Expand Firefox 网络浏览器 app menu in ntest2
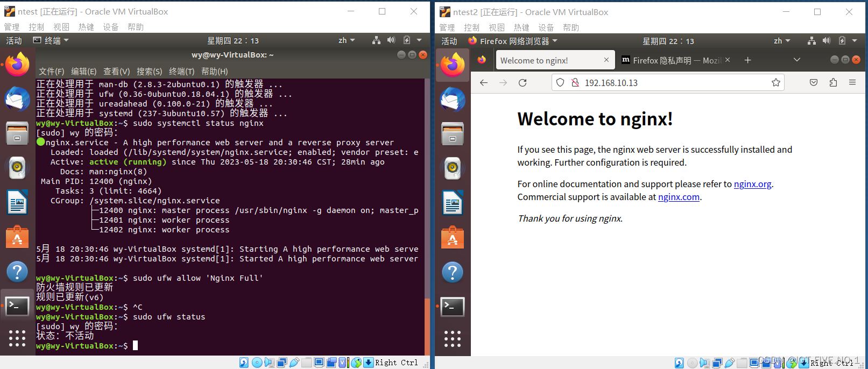 point(513,41)
